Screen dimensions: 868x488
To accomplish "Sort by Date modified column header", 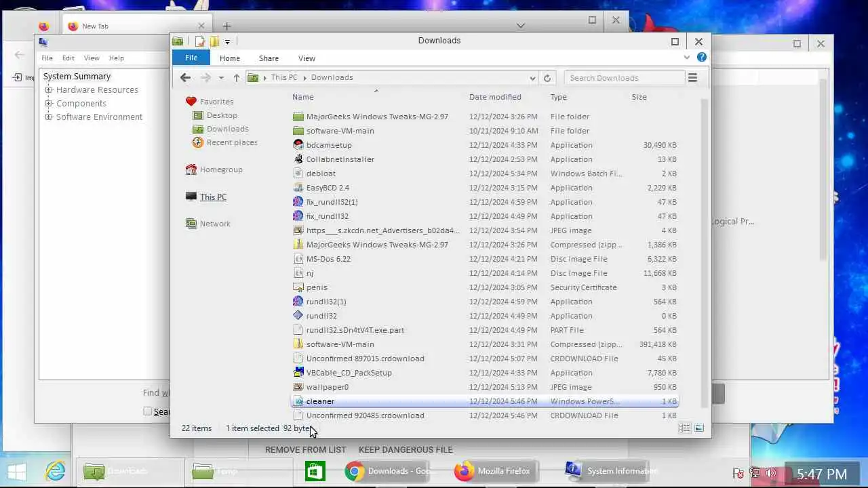I will [495, 97].
